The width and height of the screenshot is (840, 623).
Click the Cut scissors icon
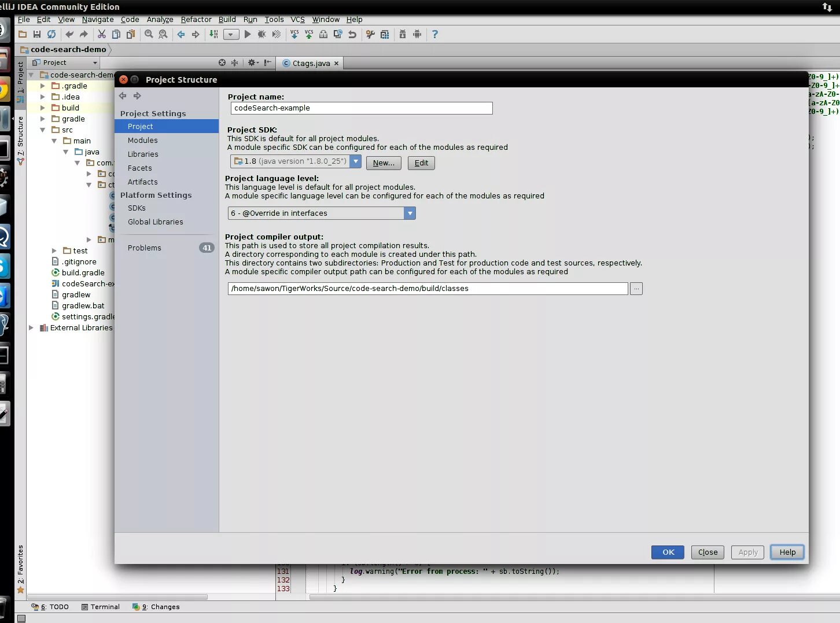coord(102,34)
